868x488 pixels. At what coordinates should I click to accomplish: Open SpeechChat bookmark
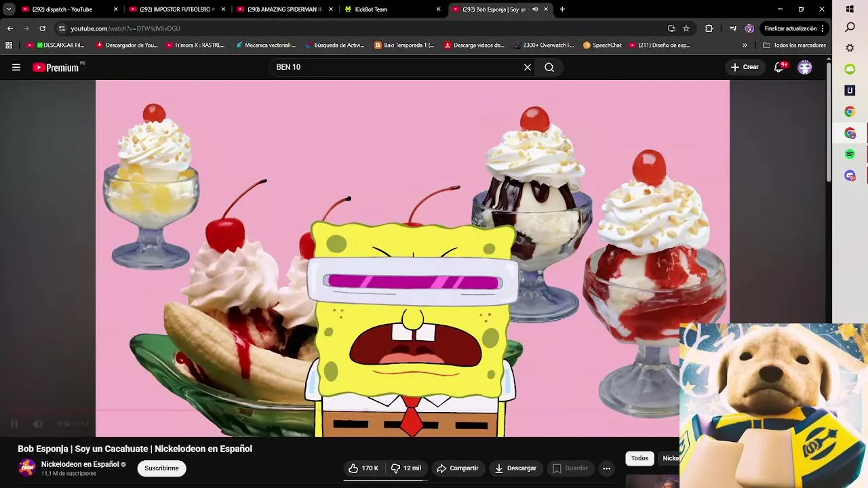[602, 45]
